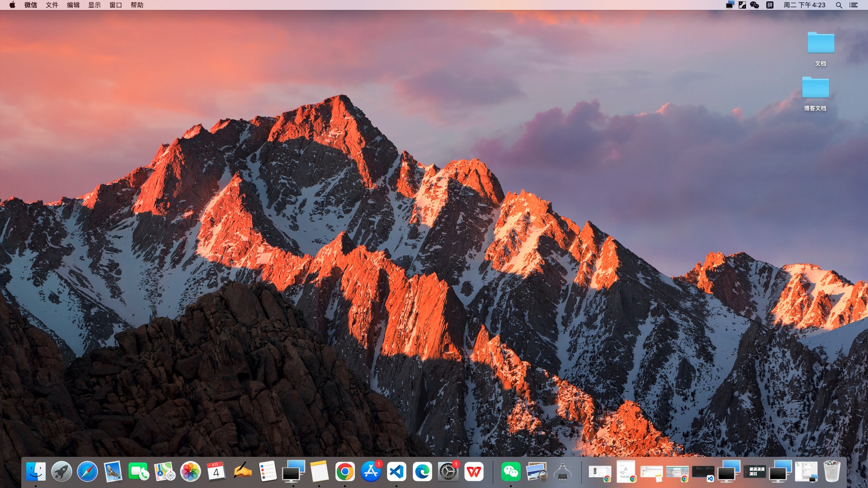Screen dimensions: 868x488
Task: Open the 拼 input method menu
Action: [x=770, y=5]
